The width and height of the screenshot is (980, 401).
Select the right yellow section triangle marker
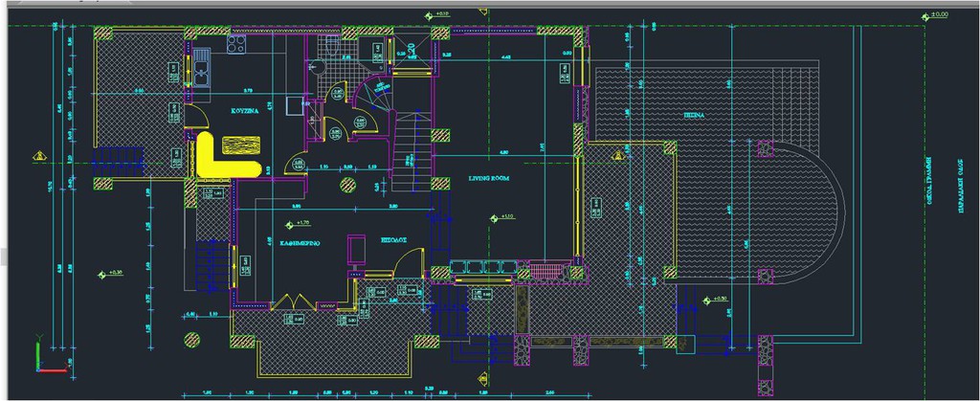tap(617, 156)
